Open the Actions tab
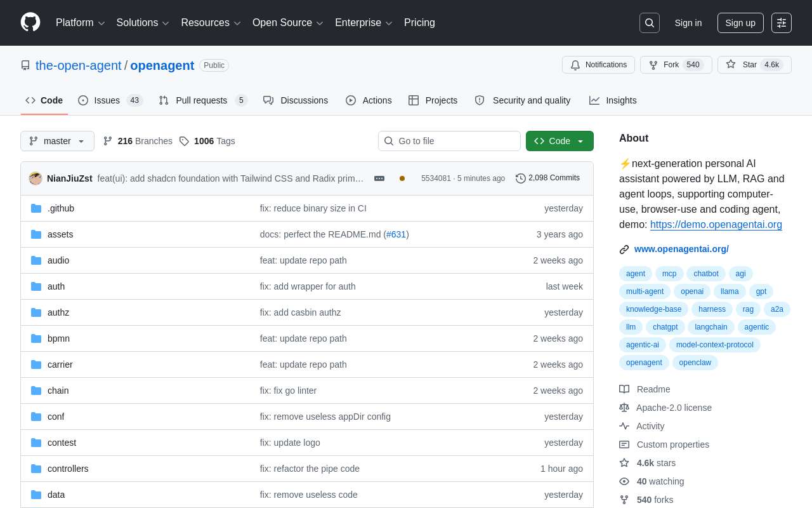812x508 pixels. (369, 100)
